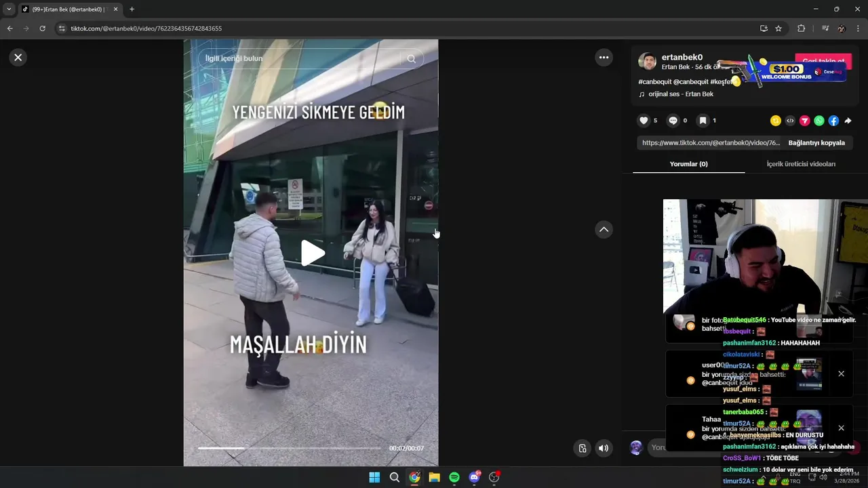Repost the video with the yellow icon
Viewport: 868px width, 488px height.
(776, 121)
